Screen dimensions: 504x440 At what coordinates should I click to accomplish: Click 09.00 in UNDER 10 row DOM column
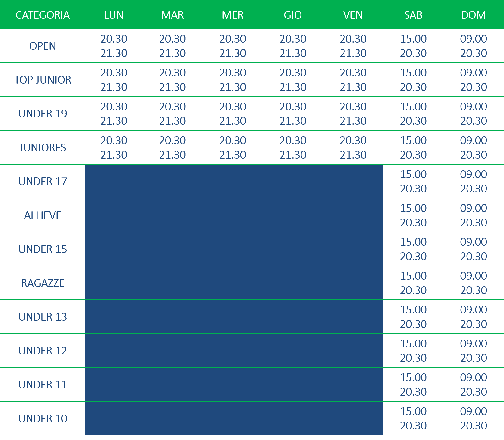coord(473,411)
